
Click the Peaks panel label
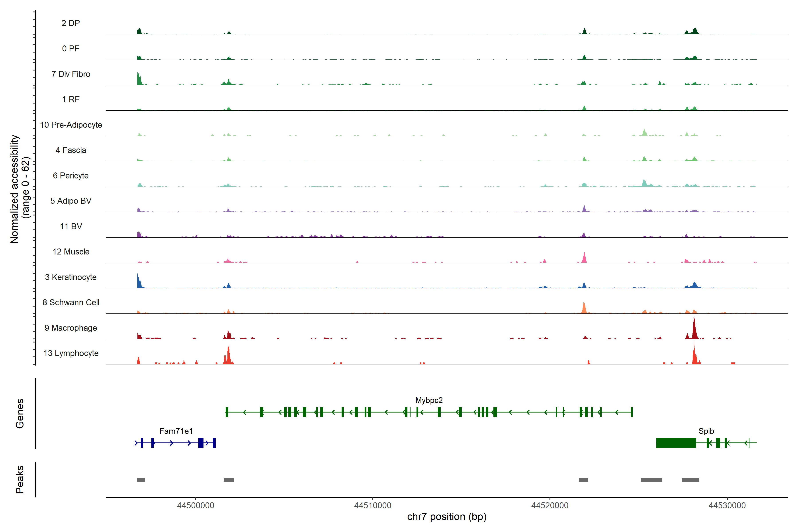[x=20, y=479]
